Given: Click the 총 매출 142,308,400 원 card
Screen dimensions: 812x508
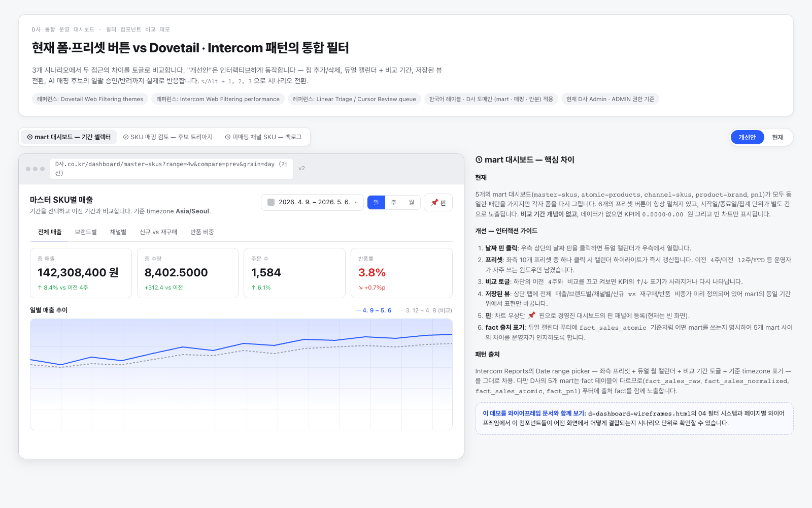Looking at the screenshot, I should 81,273.
